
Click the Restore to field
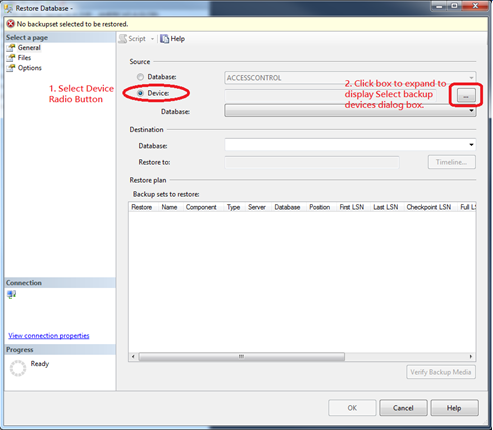pos(312,162)
